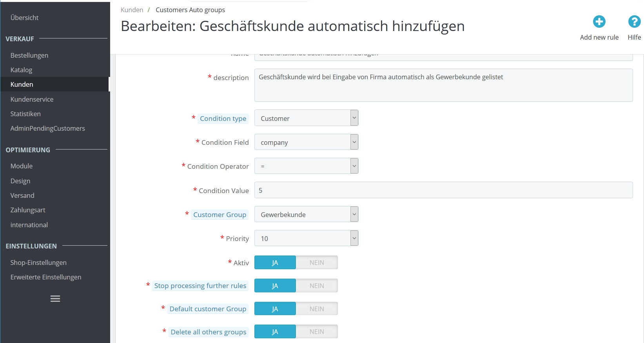Click the Condition Value input field
The width and height of the screenshot is (644, 343).
click(x=443, y=190)
